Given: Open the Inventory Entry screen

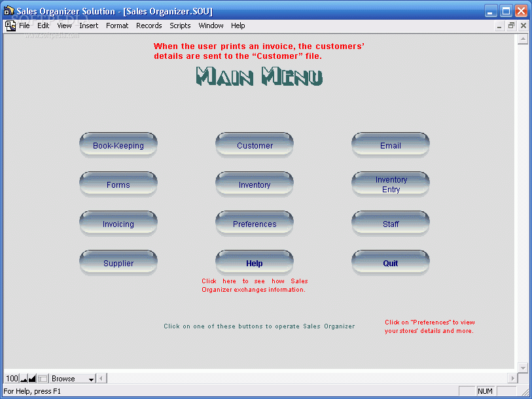Looking at the screenshot, I should [x=391, y=184].
